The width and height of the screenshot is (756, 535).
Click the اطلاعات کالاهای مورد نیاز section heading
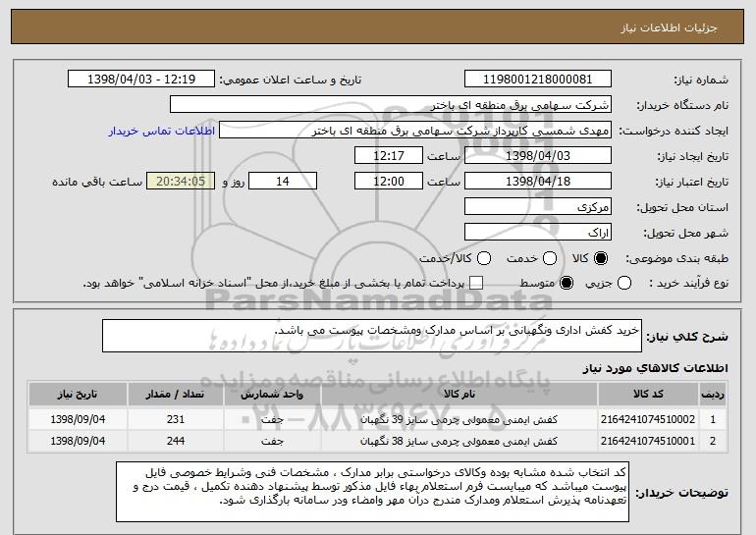click(x=655, y=368)
